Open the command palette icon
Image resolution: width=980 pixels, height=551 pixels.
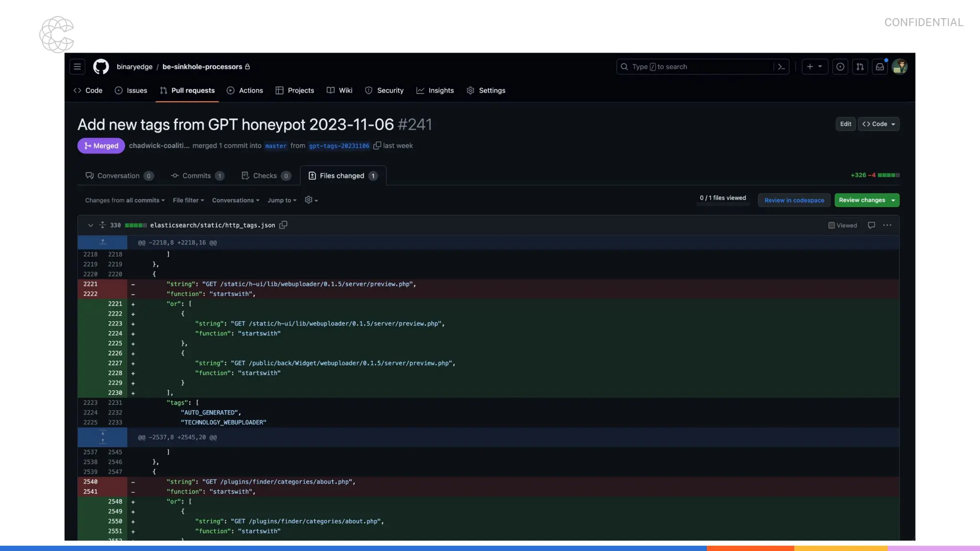pos(781,66)
